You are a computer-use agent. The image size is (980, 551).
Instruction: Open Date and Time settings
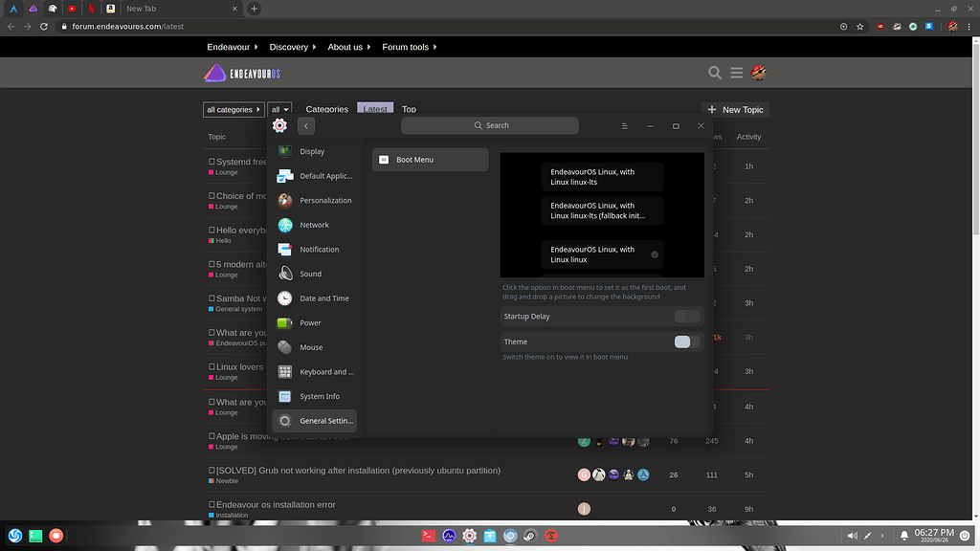(284, 298)
